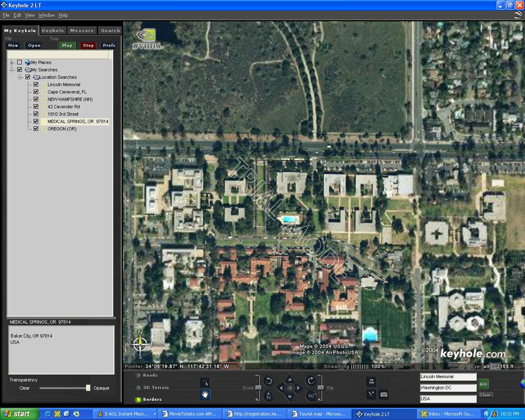Check the My Places checkbox
The height and width of the screenshot is (420, 525).
[19, 62]
